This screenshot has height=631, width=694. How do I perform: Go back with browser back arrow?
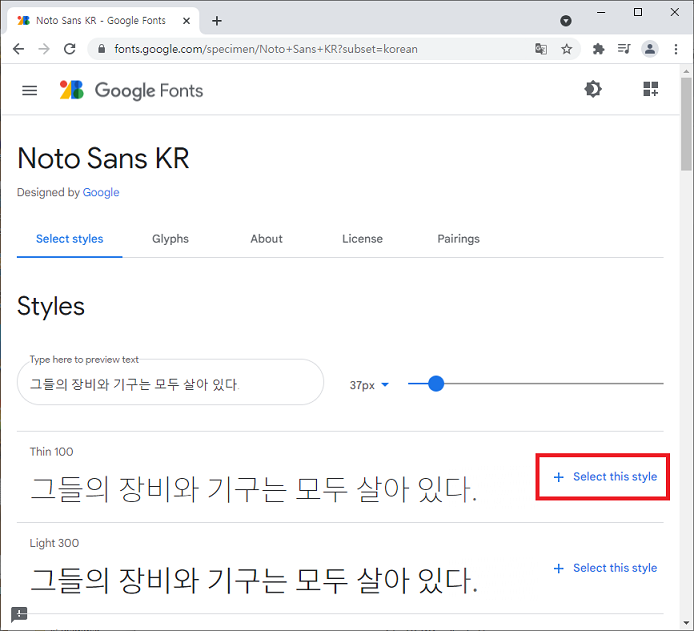pyautogui.click(x=19, y=49)
